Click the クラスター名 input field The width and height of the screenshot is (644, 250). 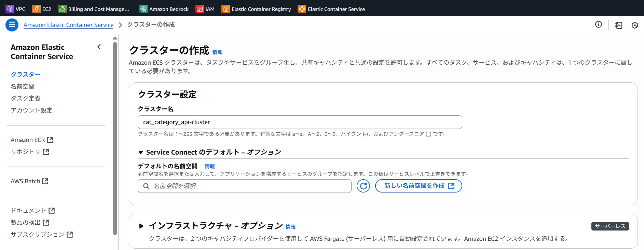tap(300, 122)
